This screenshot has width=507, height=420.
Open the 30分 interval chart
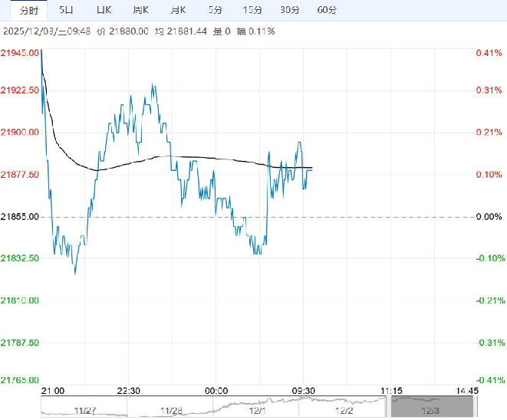coord(289,10)
